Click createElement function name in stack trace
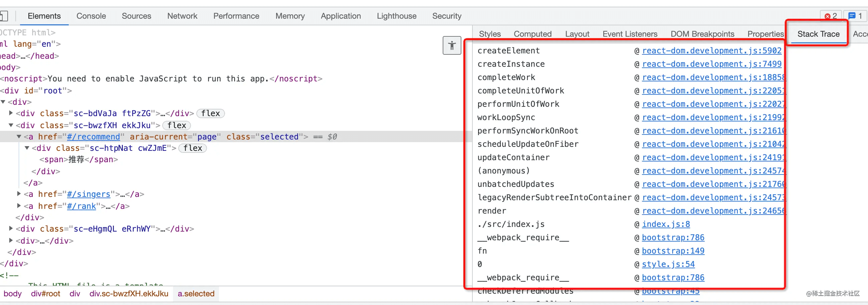 pyautogui.click(x=508, y=50)
